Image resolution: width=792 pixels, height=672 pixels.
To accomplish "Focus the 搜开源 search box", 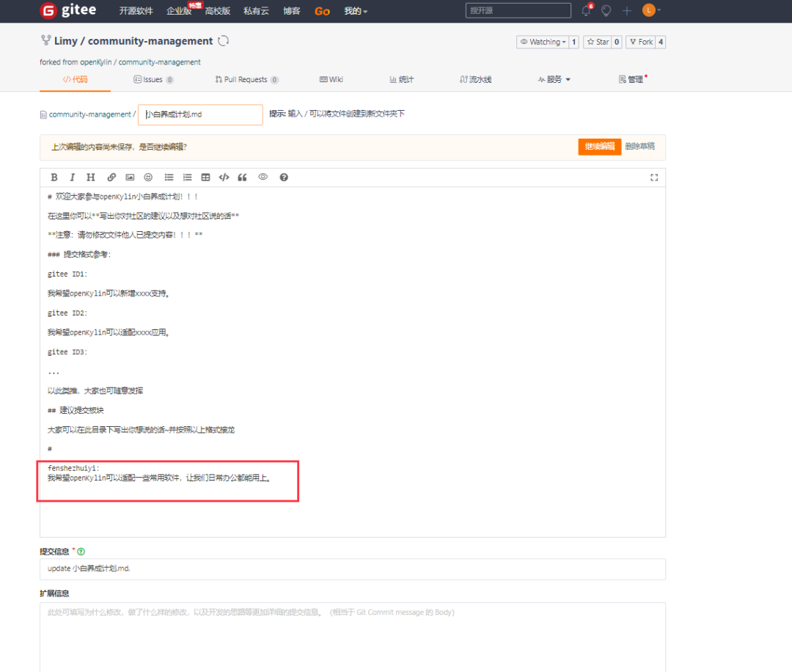I will [x=518, y=10].
